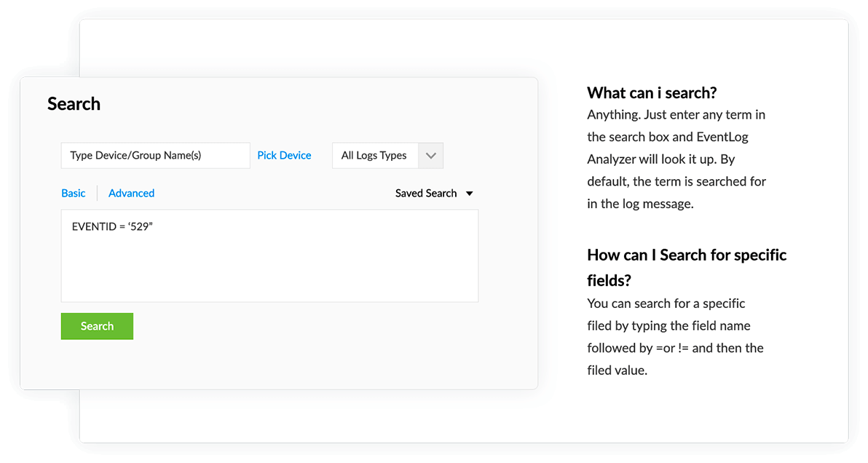Click the chevron icon beside All Logs Types
Image resolution: width=868 pixels, height=463 pixels.
[430, 156]
